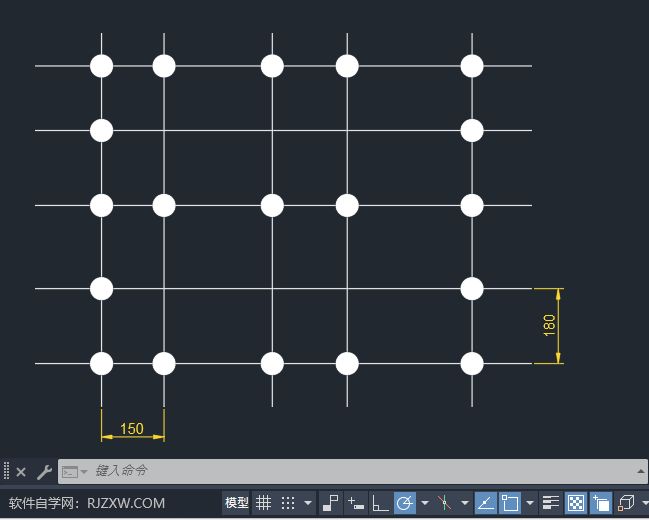The image size is (649, 520).
Task: Expand polar tracking angle dropdown arrow
Action: 425,502
